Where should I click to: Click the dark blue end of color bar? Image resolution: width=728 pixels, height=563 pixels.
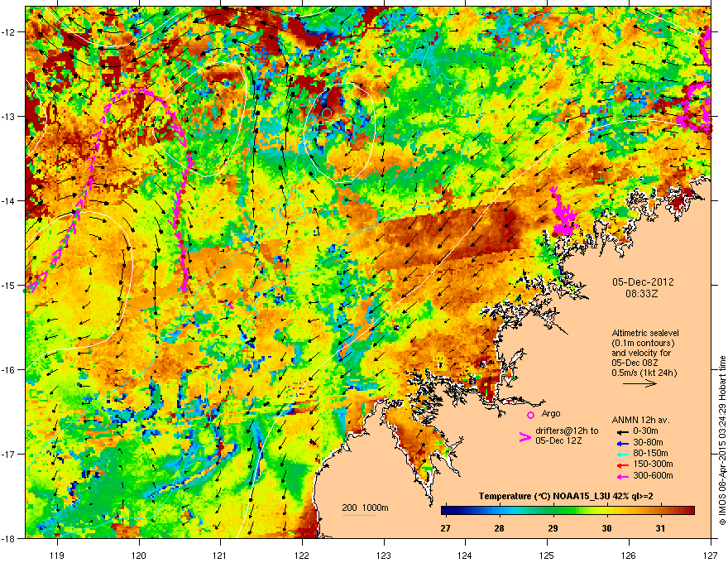[x=445, y=511]
